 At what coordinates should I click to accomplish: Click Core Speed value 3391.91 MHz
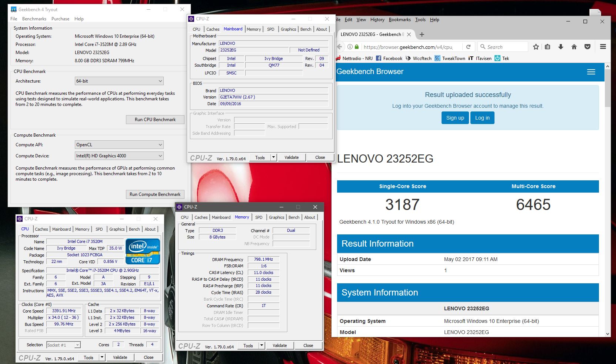[x=64, y=311]
